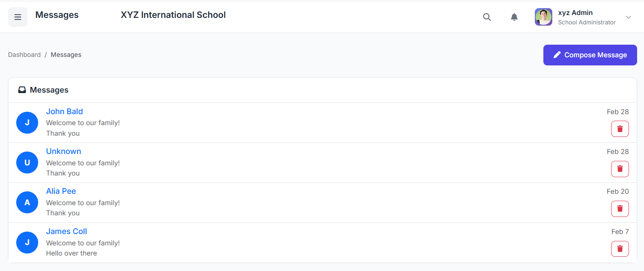Click the XYZ International School title
644x271 pixels.
pyautogui.click(x=173, y=15)
